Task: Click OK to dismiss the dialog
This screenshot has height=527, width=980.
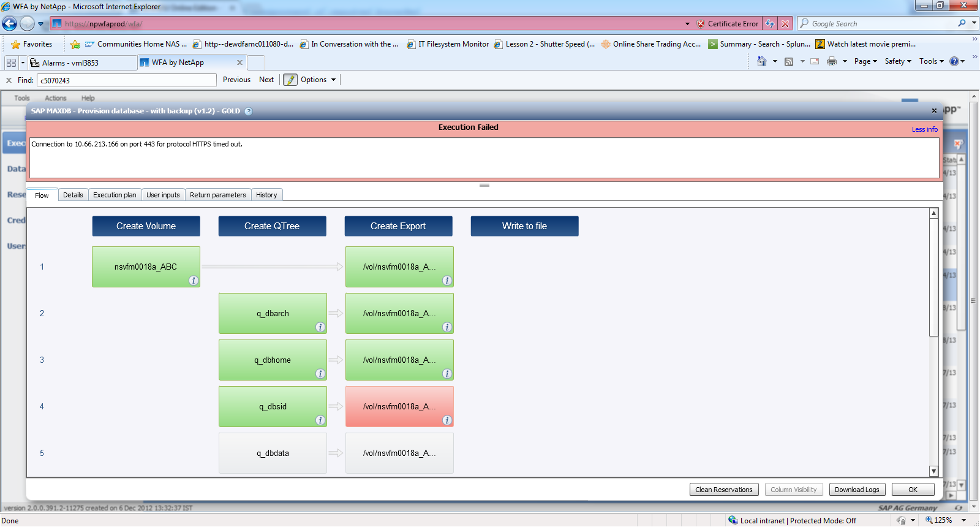Action: point(913,490)
